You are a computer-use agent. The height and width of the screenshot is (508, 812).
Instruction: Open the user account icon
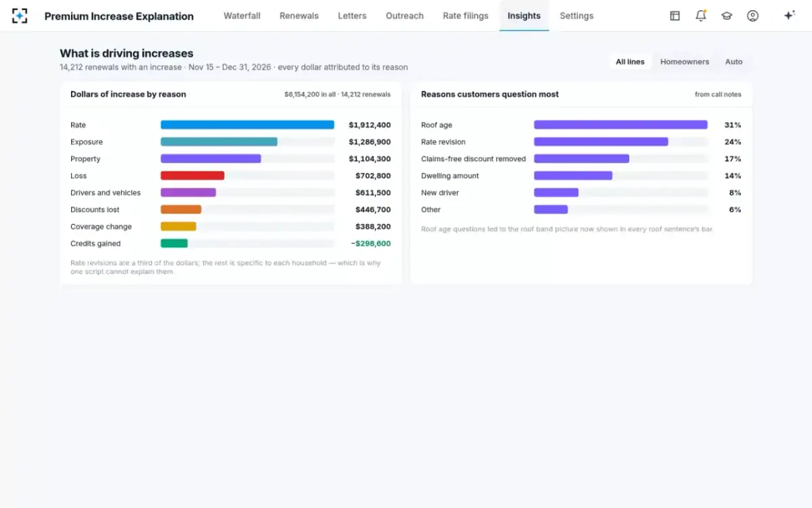point(752,16)
